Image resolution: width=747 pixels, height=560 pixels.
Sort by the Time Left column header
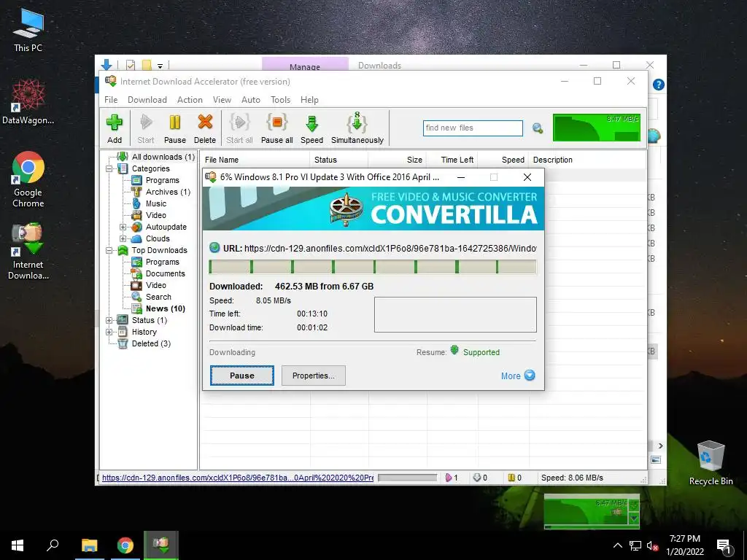pyautogui.click(x=452, y=160)
